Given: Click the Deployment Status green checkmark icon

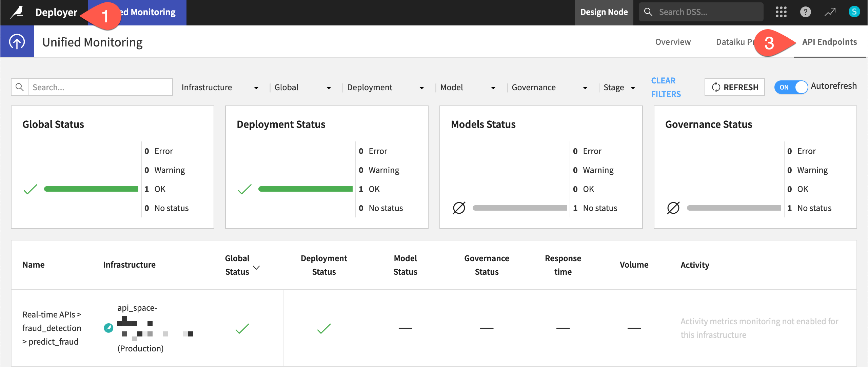Looking at the screenshot, I should click(x=245, y=189).
